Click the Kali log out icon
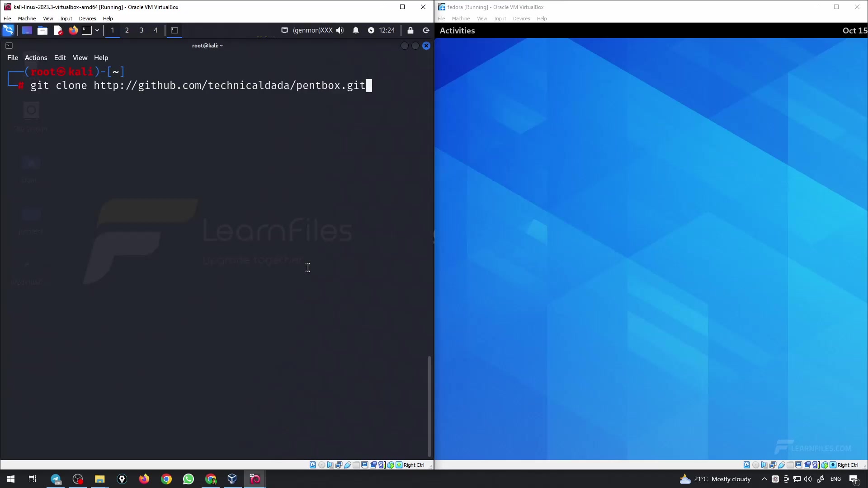Image resolution: width=868 pixels, height=488 pixels. click(x=426, y=30)
